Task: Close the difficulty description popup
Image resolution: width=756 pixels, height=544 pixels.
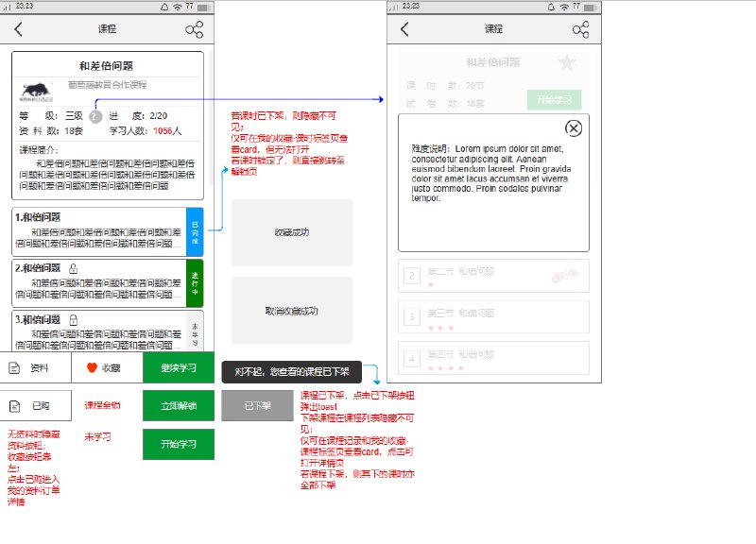Action: coord(574,128)
